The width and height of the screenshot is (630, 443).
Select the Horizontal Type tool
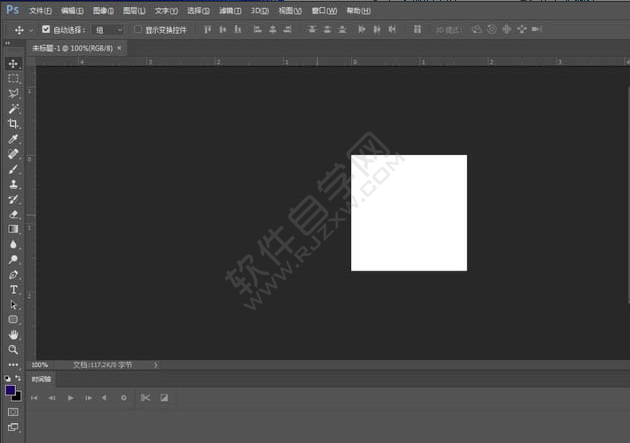(13, 290)
